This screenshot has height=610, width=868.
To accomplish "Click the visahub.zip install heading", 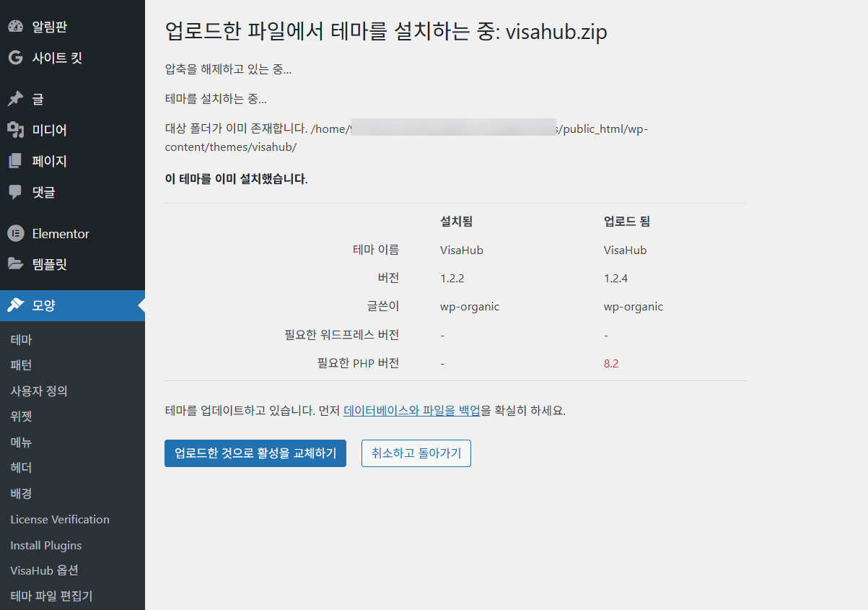I will (386, 32).
